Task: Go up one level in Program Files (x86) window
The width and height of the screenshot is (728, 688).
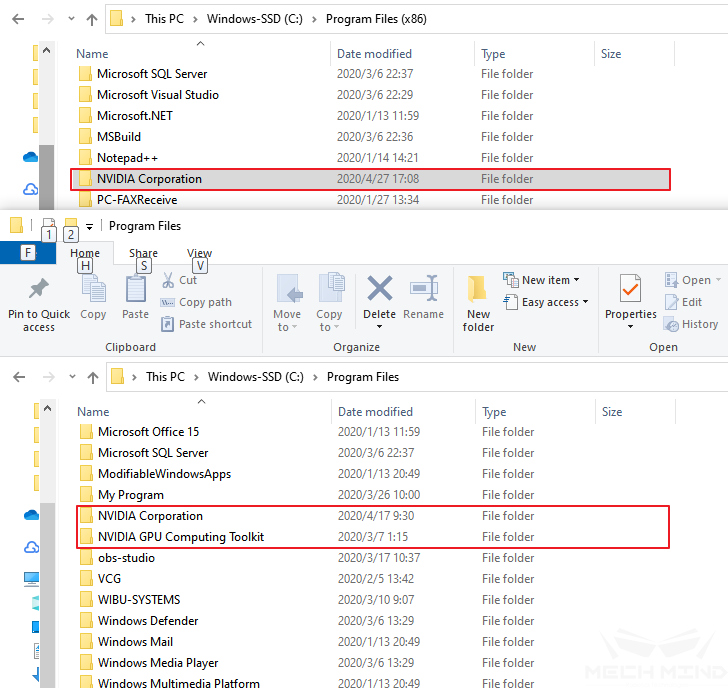Action: pos(92,19)
